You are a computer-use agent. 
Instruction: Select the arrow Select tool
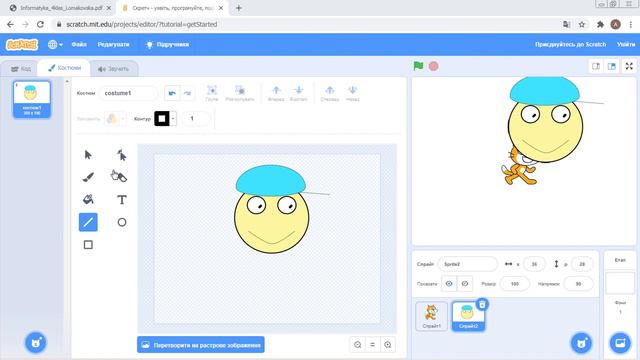pos(88,155)
